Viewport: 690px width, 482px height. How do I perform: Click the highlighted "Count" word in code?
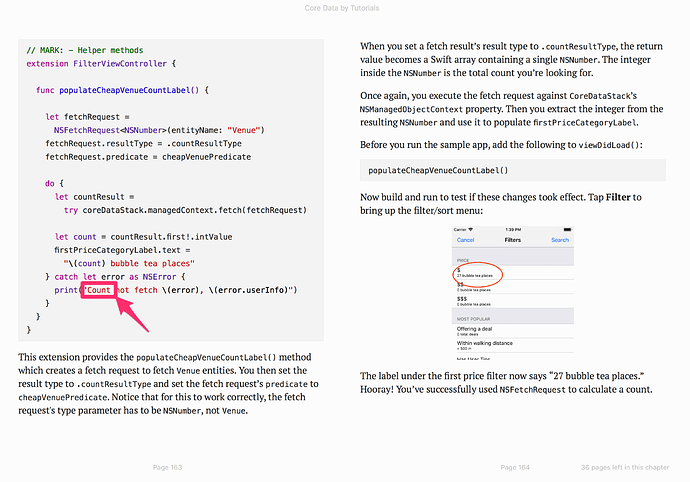point(99,290)
